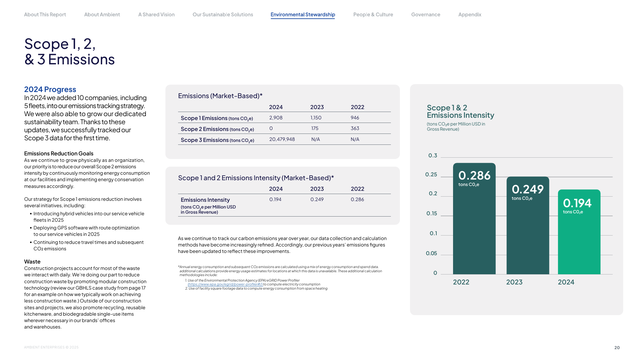This screenshot has width=644, height=362.
Task: Click the Scope 1, 2, & 3 Emissions title
Action: point(70,51)
